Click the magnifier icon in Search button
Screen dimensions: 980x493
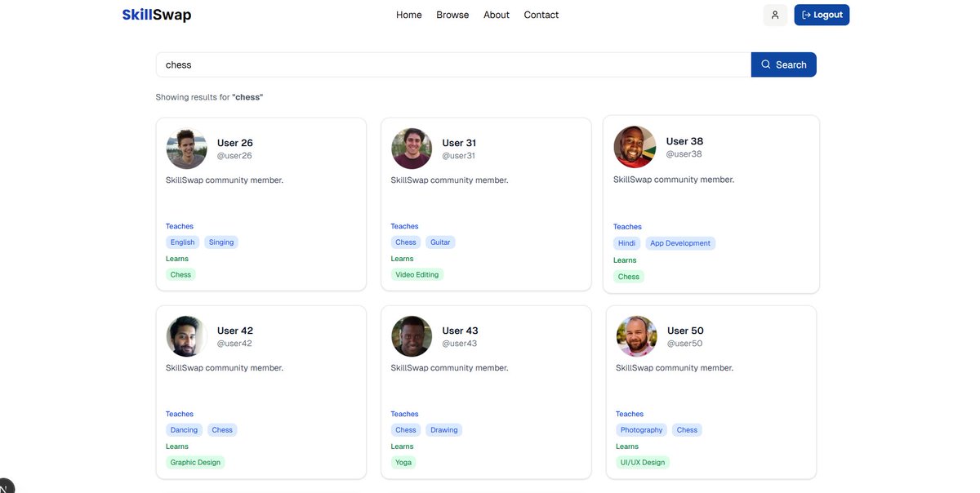pyautogui.click(x=764, y=63)
